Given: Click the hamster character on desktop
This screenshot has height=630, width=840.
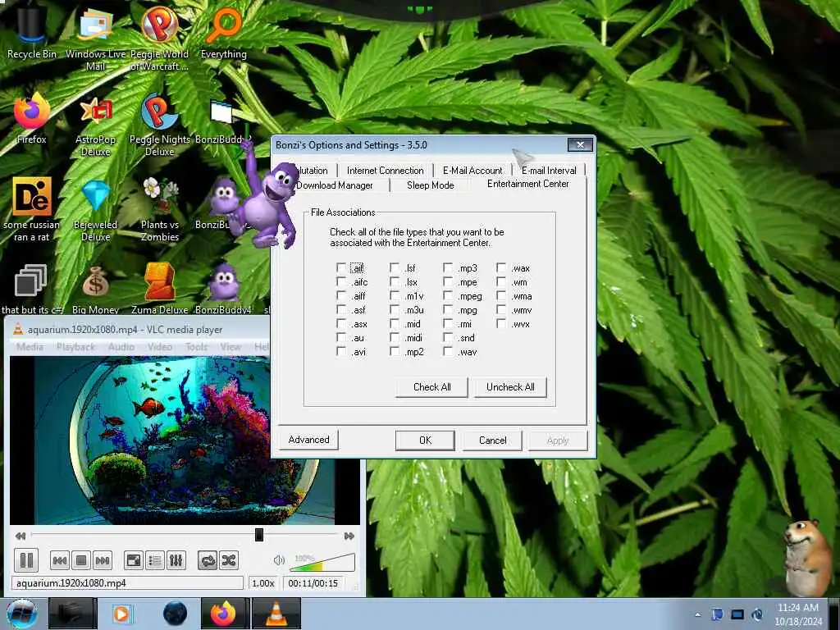Looking at the screenshot, I should tap(808, 557).
